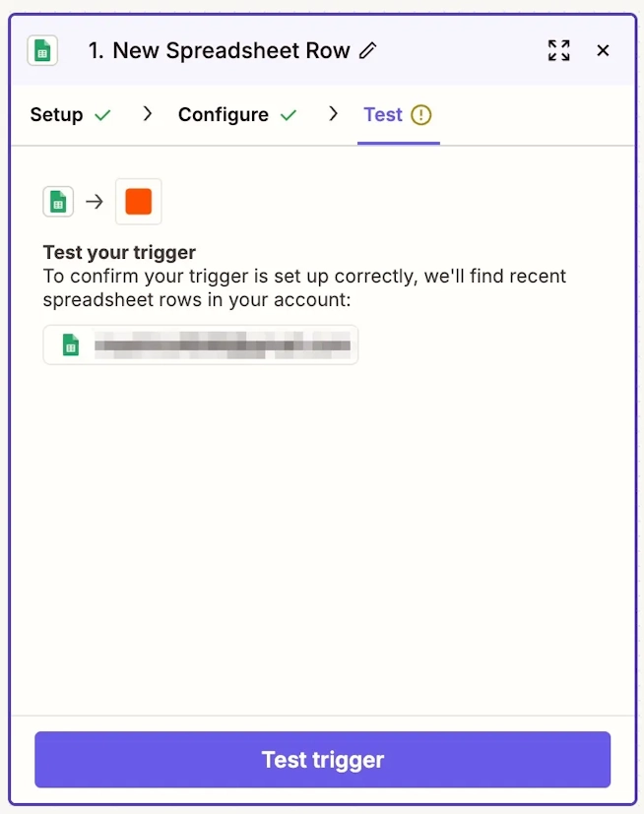Click the Test trigger button
644x814 pixels.
(323, 760)
